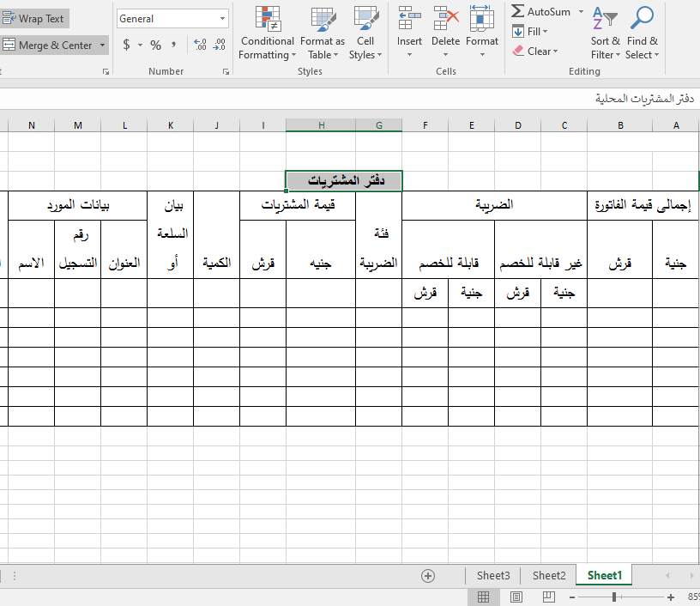The image size is (700, 606).
Task: Click the Format as Table icon
Action: coord(323,34)
